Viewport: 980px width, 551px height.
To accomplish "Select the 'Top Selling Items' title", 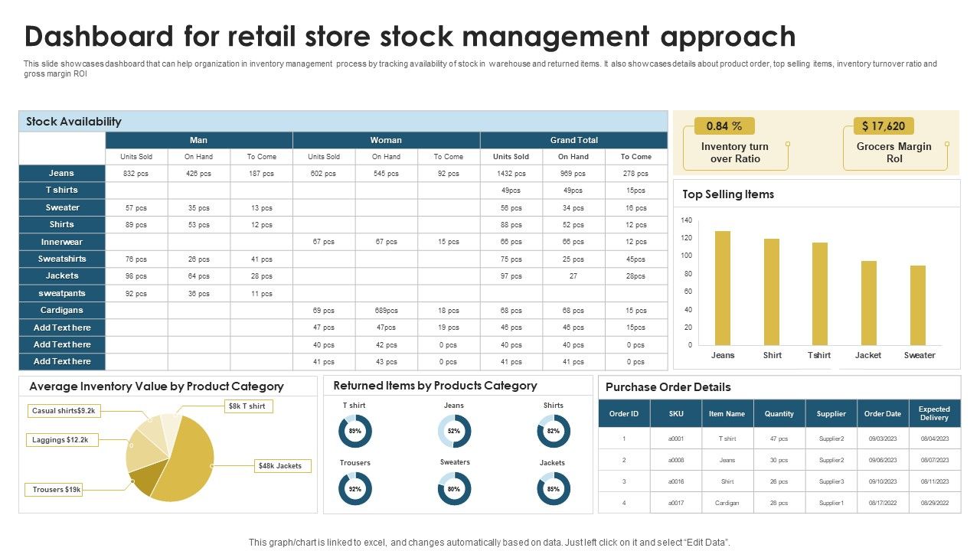I will point(728,194).
